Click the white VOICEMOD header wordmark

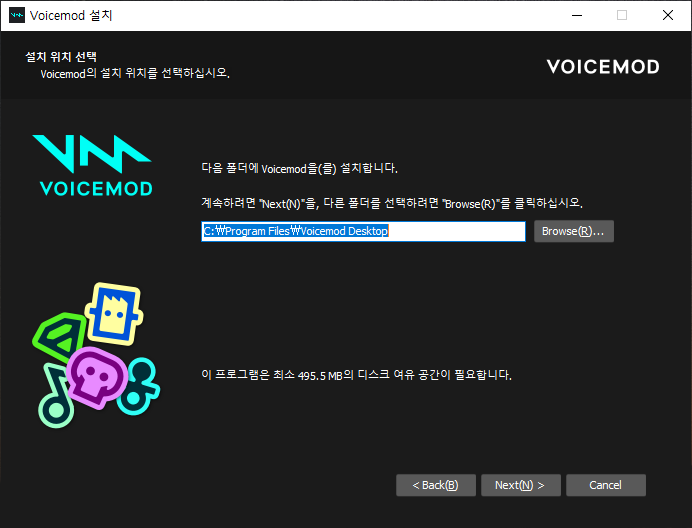click(603, 67)
